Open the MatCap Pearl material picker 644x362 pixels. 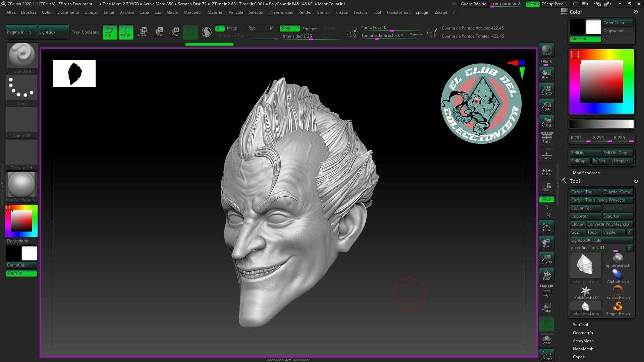tap(21, 187)
